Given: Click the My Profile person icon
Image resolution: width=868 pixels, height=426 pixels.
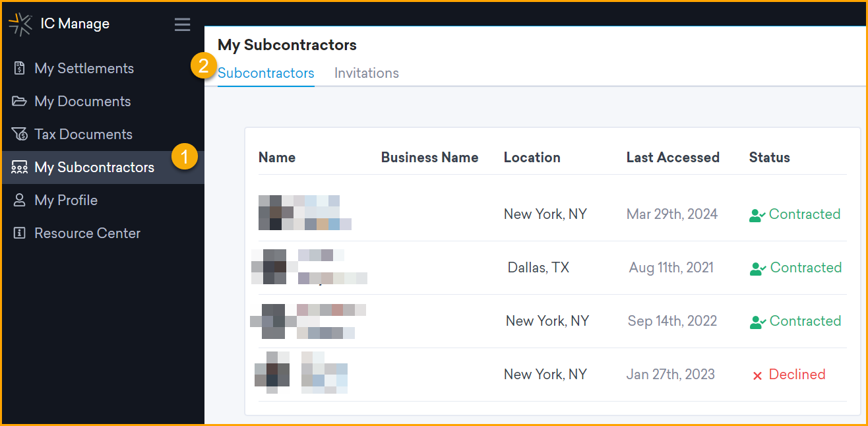Looking at the screenshot, I should 20,200.
